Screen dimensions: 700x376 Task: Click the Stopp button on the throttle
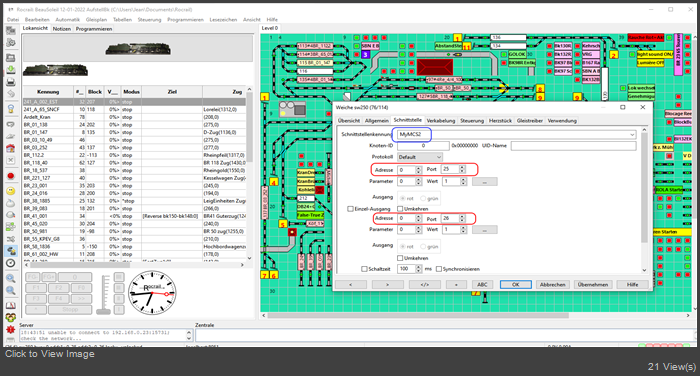[x=70, y=309]
